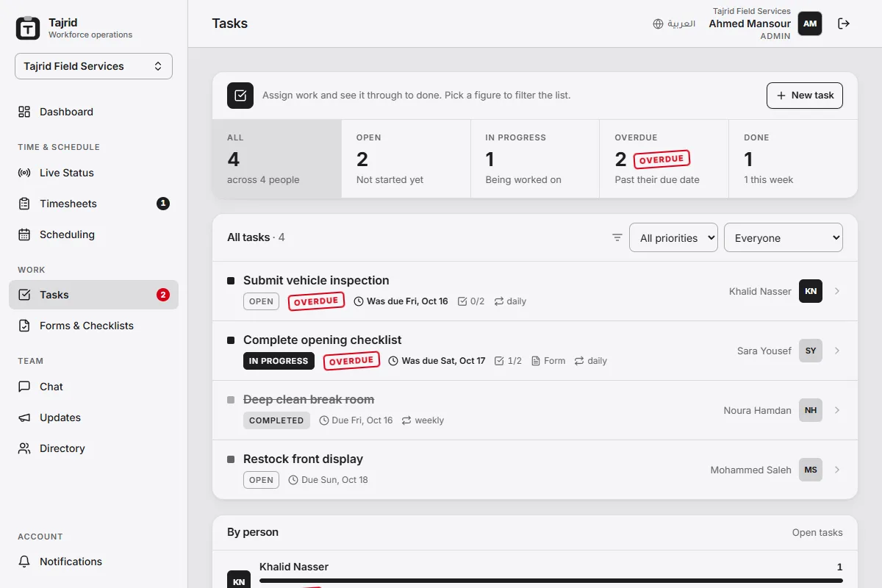This screenshot has height=588, width=882.
Task: Click the Directory people icon
Action: pos(24,448)
